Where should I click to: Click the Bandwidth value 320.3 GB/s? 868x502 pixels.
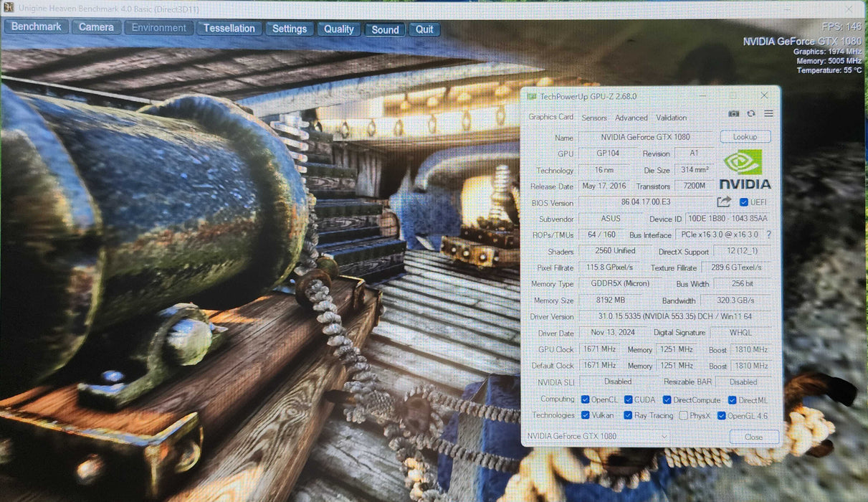click(737, 300)
